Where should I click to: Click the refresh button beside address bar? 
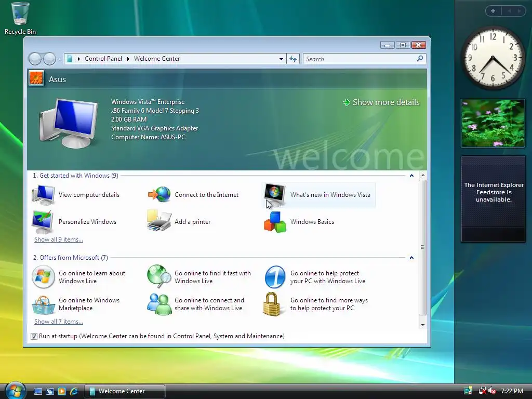pyautogui.click(x=293, y=59)
